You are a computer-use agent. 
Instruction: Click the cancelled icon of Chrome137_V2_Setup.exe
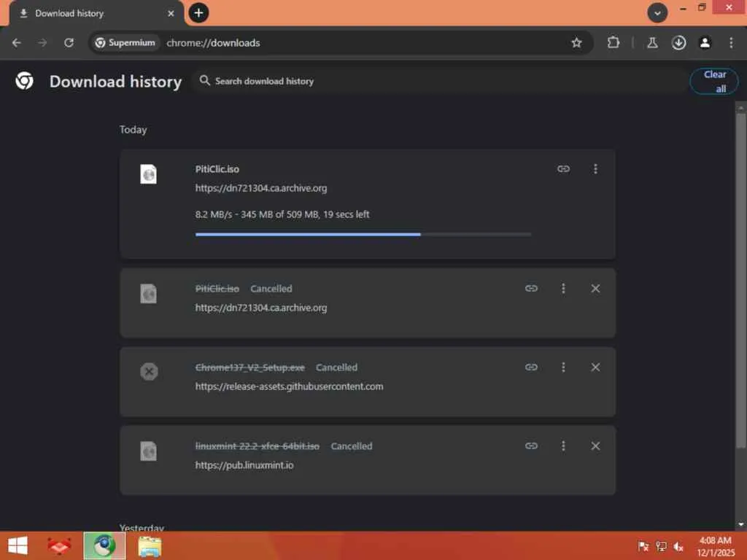pyautogui.click(x=149, y=371)
